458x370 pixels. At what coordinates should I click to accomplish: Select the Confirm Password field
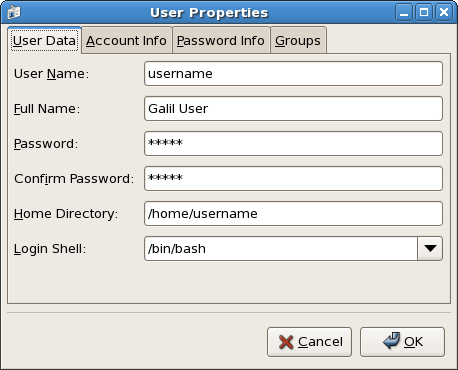pyautogui.click(x=293, y=179)
